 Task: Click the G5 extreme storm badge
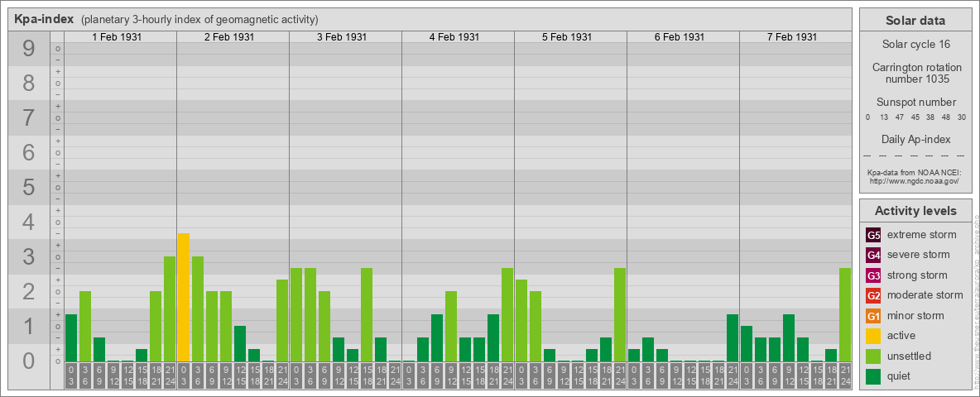click(x=873, y=236)
